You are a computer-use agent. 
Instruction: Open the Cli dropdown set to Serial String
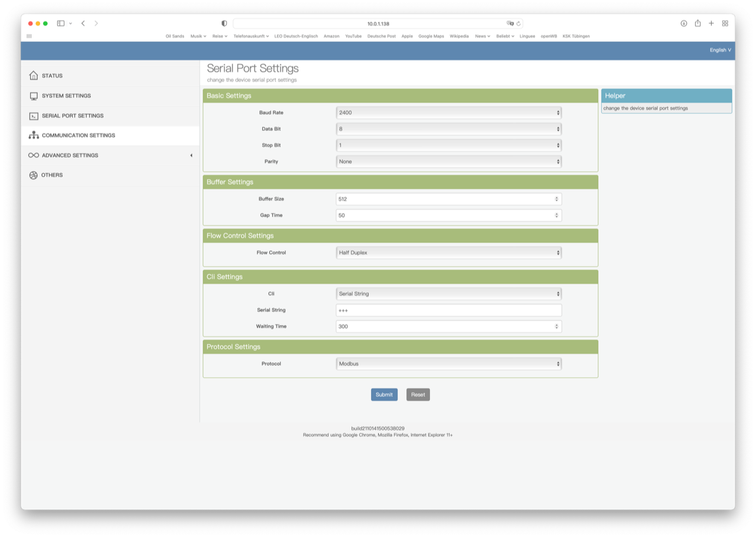[448, 294]
